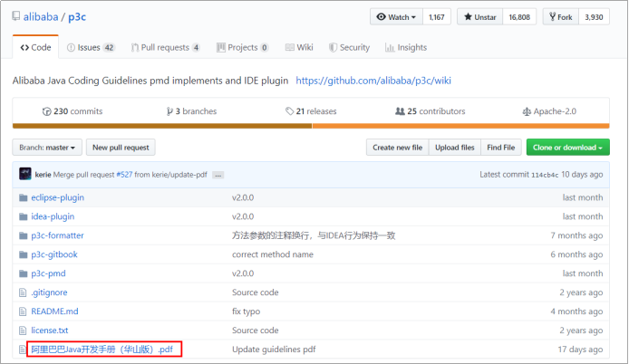Switch to the Insights tab
This screenshot has width=629, height=364.
406,47
